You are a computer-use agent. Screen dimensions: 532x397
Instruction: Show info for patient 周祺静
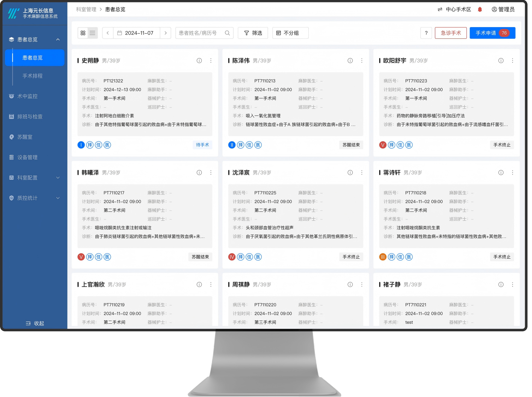pyautogui.click(x=350, y=285)
